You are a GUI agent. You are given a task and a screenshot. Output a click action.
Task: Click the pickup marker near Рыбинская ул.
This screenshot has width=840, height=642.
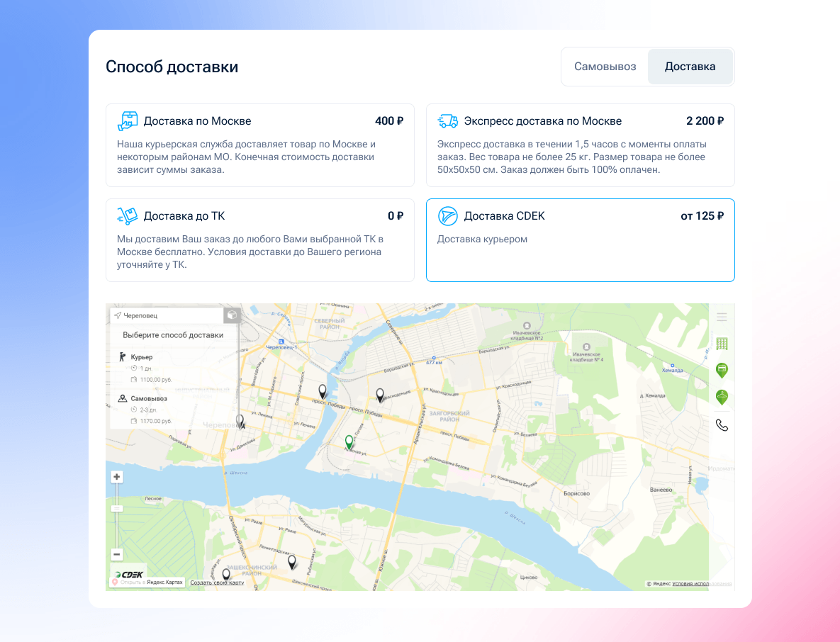tap(292, 562)
